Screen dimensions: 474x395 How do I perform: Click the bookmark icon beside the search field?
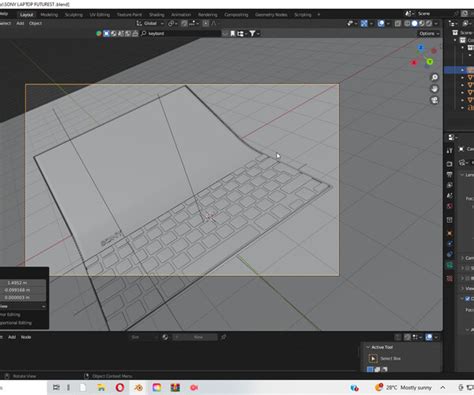click(x=233, y=33)
